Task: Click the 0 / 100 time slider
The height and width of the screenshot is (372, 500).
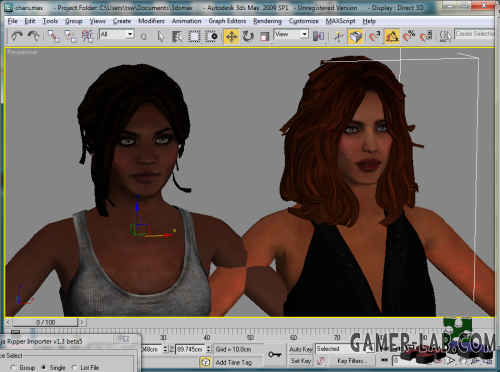Action: tap(45, 322)
